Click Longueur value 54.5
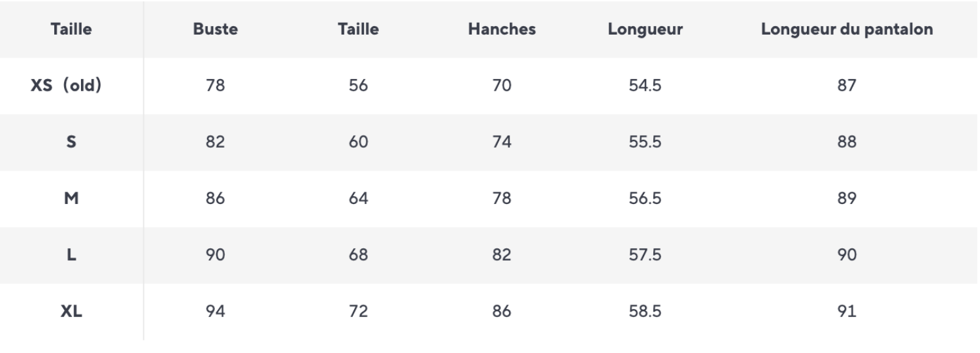 (x=645, y=86)
